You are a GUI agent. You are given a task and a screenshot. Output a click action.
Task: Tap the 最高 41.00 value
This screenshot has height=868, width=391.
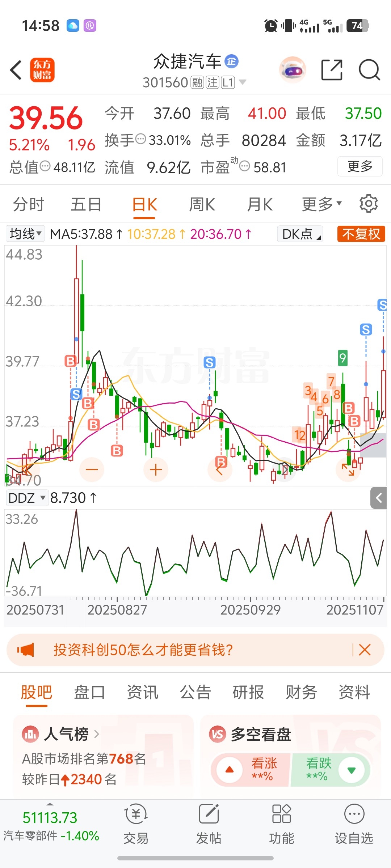(x=267, y=114)
